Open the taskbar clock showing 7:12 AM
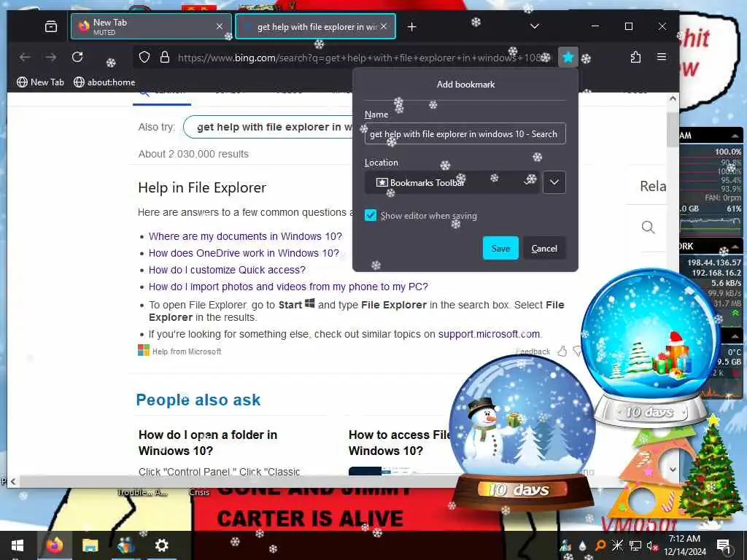The image size is (747, 560). point(684,545)
